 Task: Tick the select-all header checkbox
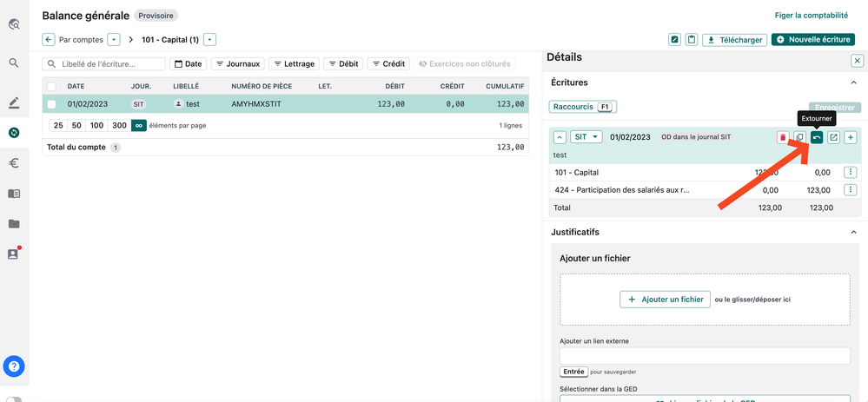click(x=52, y=86)
